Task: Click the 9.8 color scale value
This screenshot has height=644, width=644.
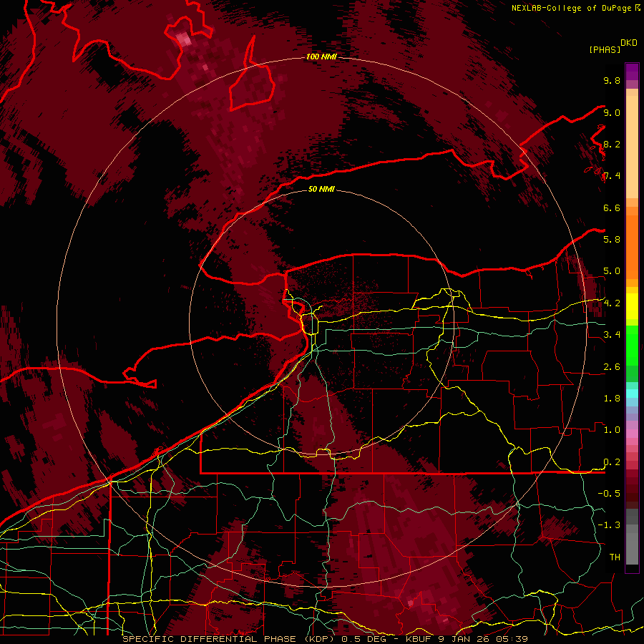Action: click(612, 80)
